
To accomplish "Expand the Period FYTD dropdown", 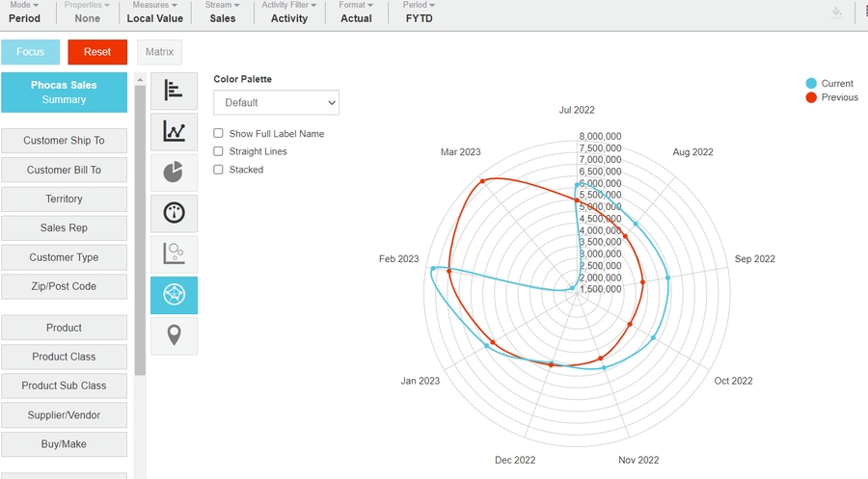I will (419, 13).
